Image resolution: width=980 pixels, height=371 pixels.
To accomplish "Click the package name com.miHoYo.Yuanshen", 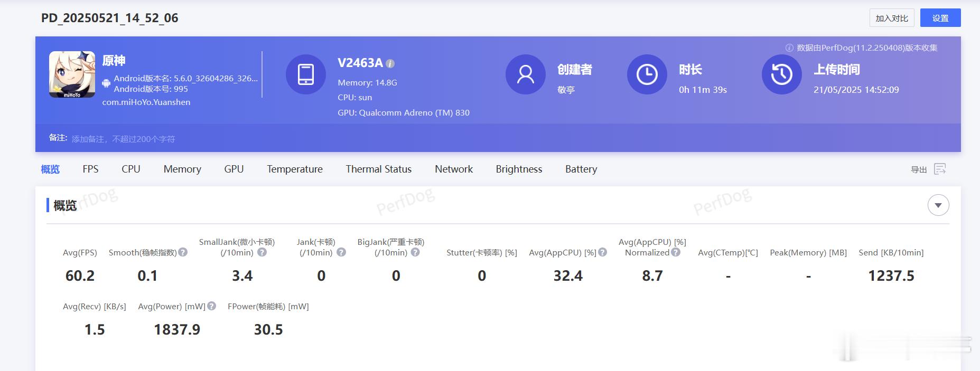I will [x=146, y=102].
